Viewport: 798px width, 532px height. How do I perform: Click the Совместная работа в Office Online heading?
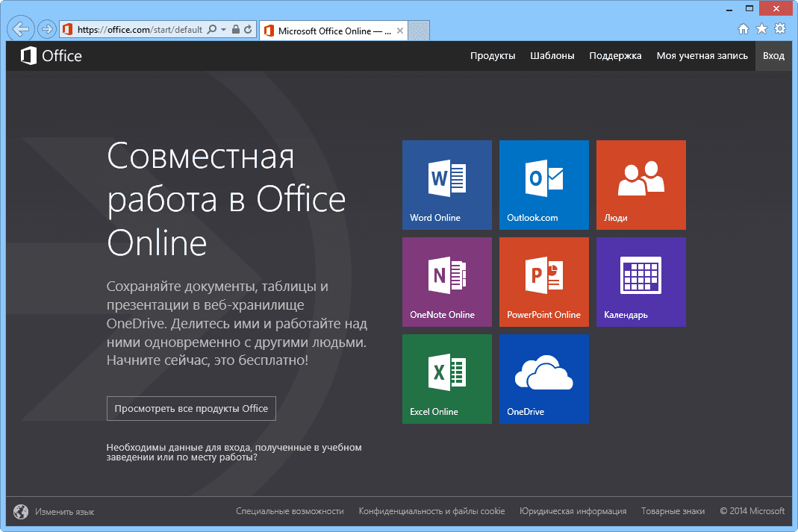226,199
